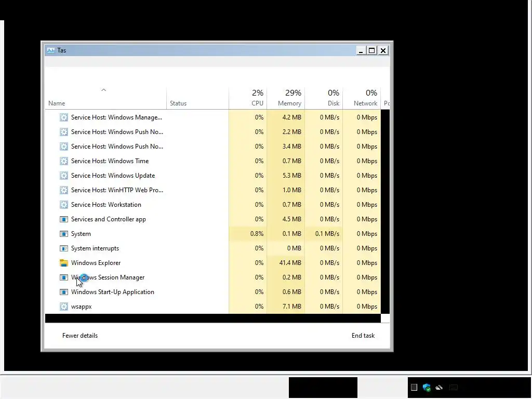Image resolution: width=532 pixels, height=399 pixels.
Task: Sort processes by the Network column header
Action: point(365,103)
